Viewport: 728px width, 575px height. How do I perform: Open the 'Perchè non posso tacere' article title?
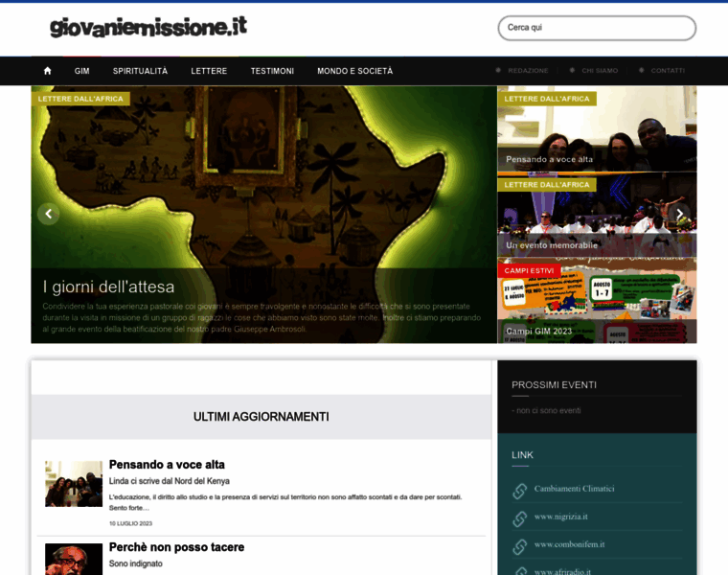tap(176, 547)
